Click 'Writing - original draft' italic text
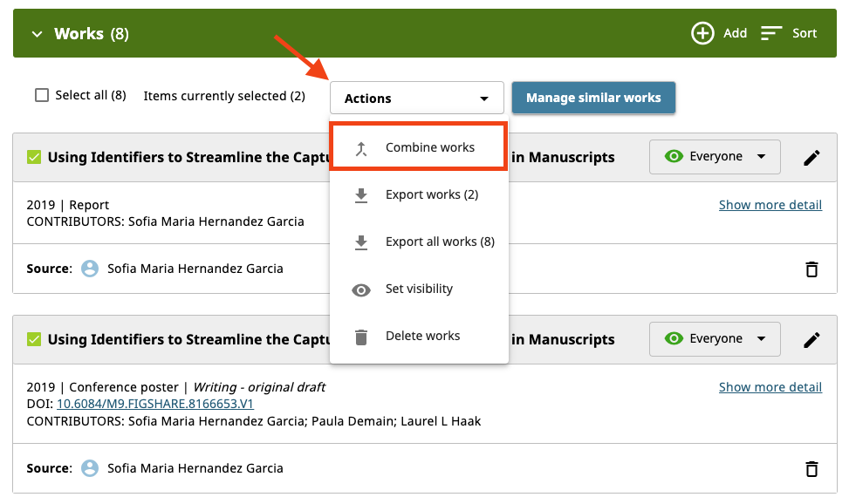The width and height of the screenshot is (849, 504). [x=259, y=387]
